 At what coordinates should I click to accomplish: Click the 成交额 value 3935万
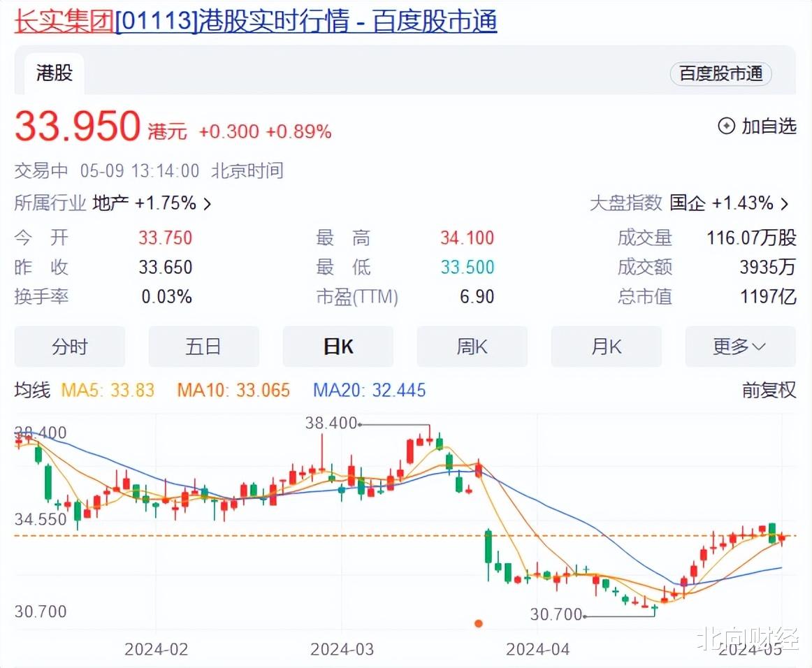tap(767, 267)
